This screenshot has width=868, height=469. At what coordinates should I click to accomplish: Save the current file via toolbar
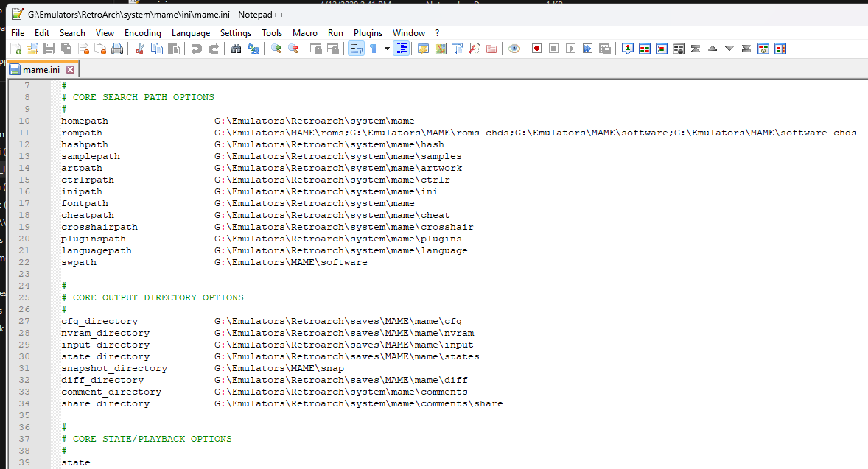(49, 49)
